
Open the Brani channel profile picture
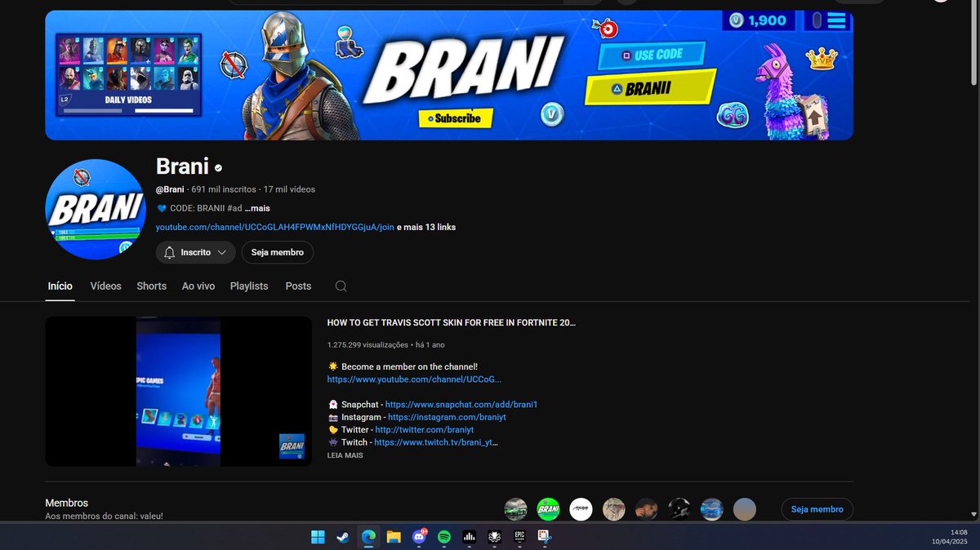96,210
